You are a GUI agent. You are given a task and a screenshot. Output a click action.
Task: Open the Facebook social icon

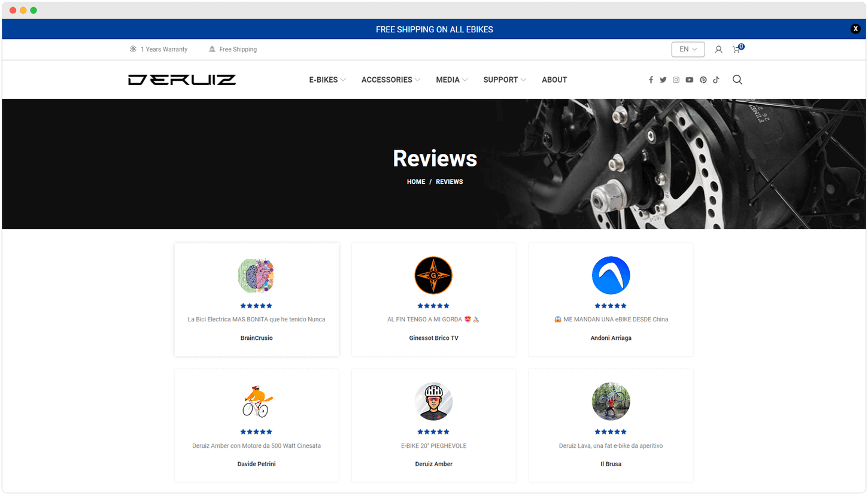click(x=651, y=80)
